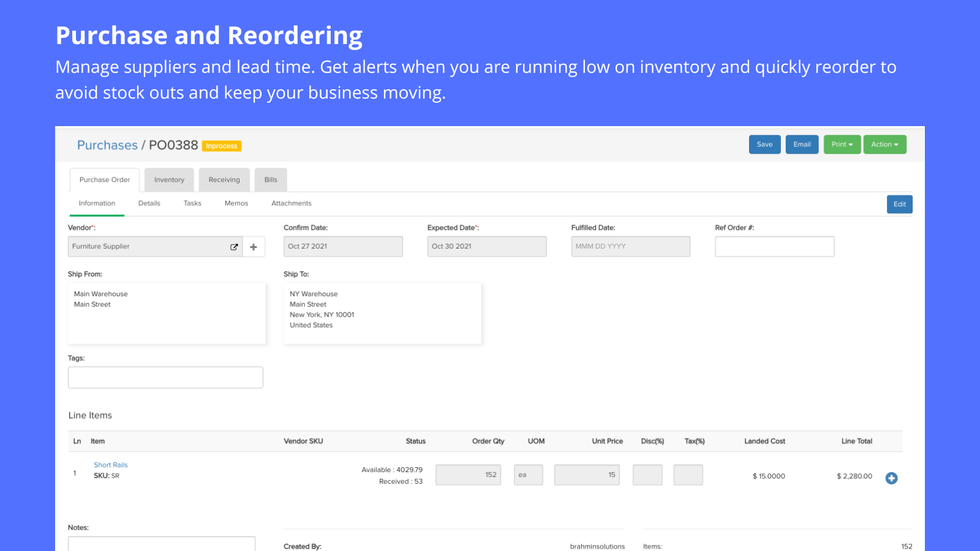Open the Receiving tab

(224, 180)
